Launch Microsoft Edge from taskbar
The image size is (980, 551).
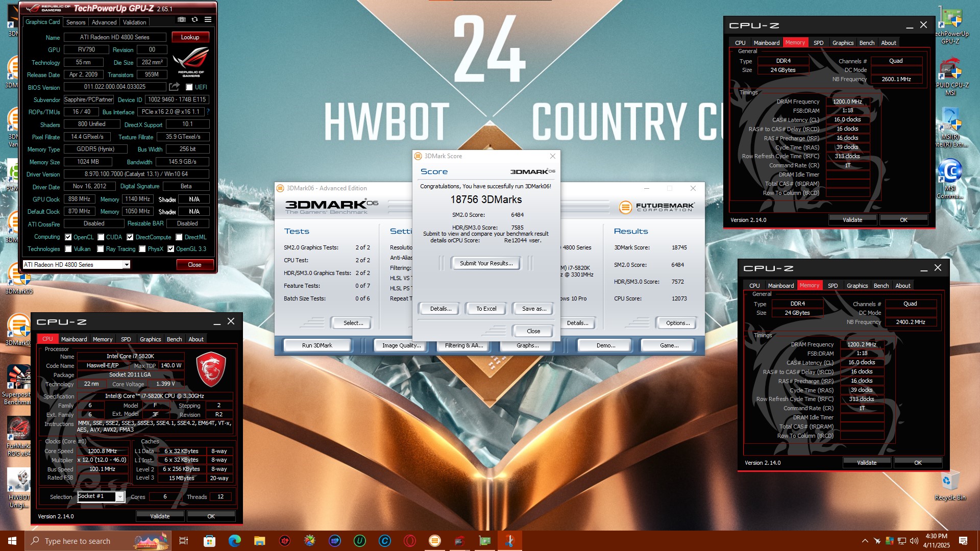coord(234,541)
